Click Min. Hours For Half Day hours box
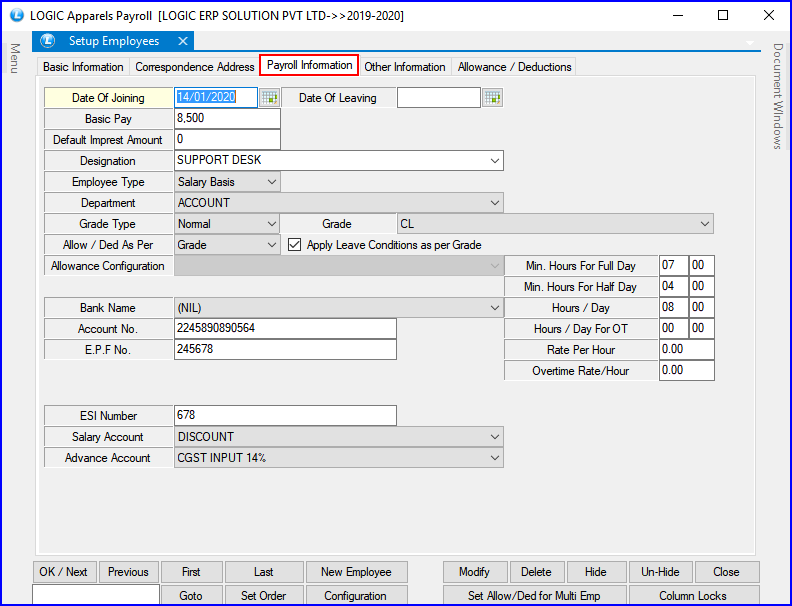Screen dimensions: 792x606 point(673,287)
